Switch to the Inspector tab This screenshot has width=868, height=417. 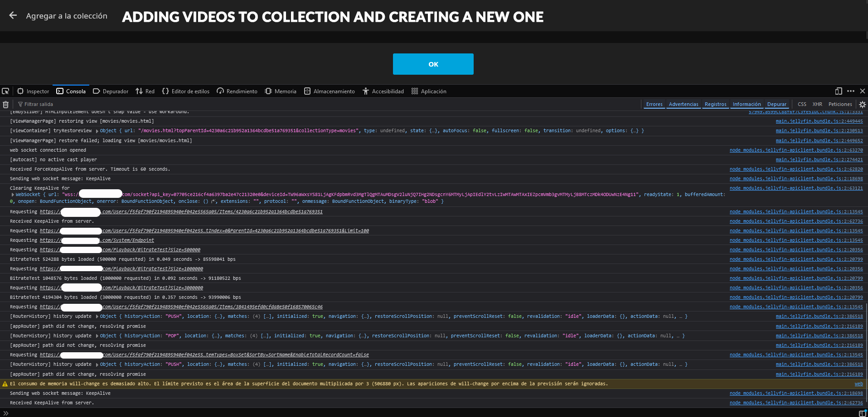click(x=33, y=91)
